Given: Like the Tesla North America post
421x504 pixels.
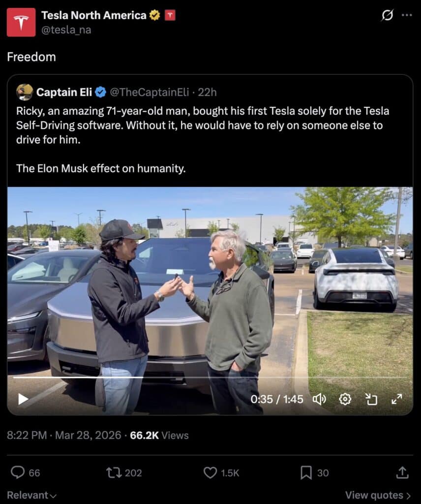Looking at the screenshot, I should click(210, 472).
